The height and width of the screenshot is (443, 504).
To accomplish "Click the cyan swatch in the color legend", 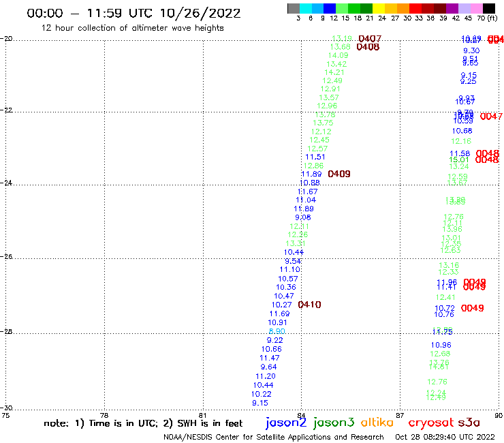I will click(x=306, y=8).
